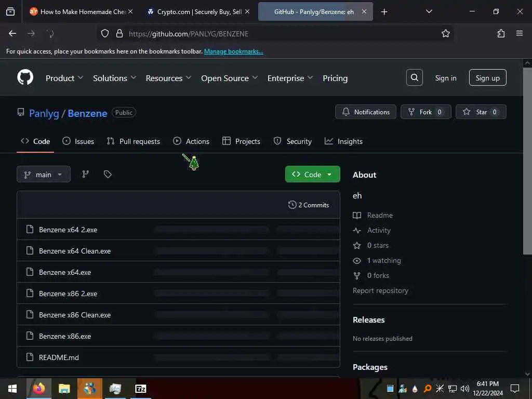Screen dimensions: 532x399
Task: Open the notification center icon
Action: pyautogui.click(x=515, y=389)
